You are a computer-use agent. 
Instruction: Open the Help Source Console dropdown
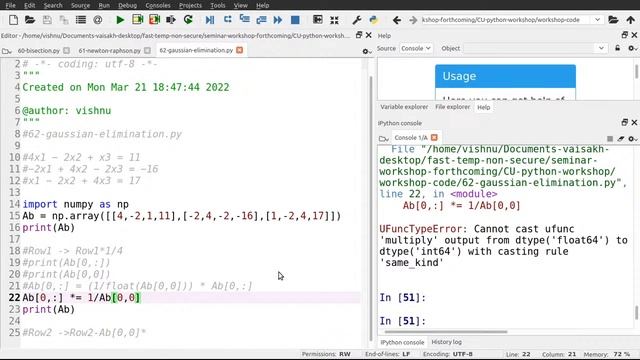(x=416, y=48)
